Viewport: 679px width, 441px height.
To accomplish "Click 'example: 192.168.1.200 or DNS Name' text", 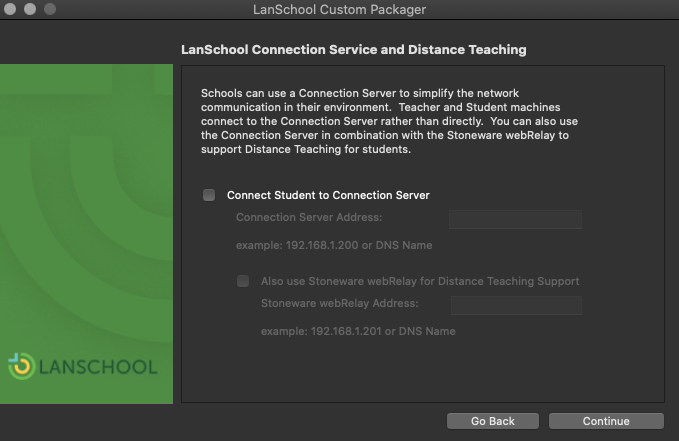I will pos(334,245).
